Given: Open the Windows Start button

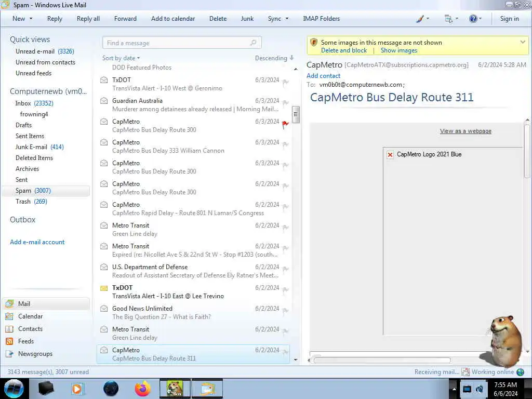Looking at the screenshot, I should [14, 389].
